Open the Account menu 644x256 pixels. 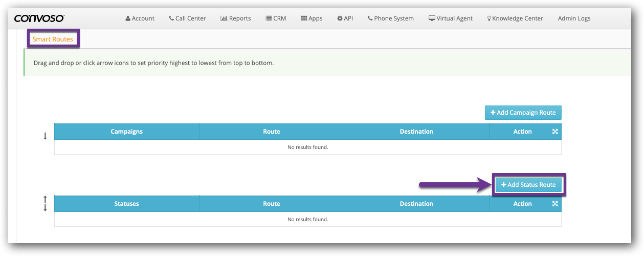[x=140, y=18]
